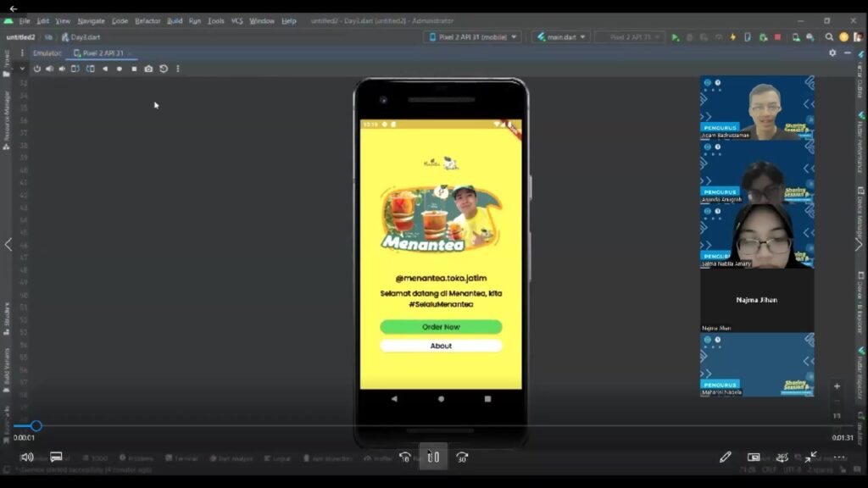The width and height of the screenshot is (868, 488).
Task: Expand the main.dart run configuration dropdown
Action: 560,37
